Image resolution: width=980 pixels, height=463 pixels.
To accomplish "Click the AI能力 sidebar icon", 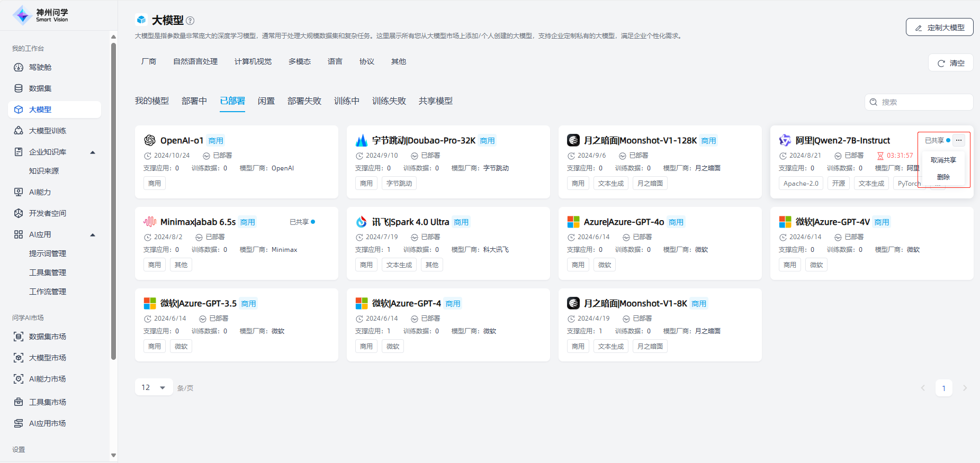I will (x=19, y=192).
